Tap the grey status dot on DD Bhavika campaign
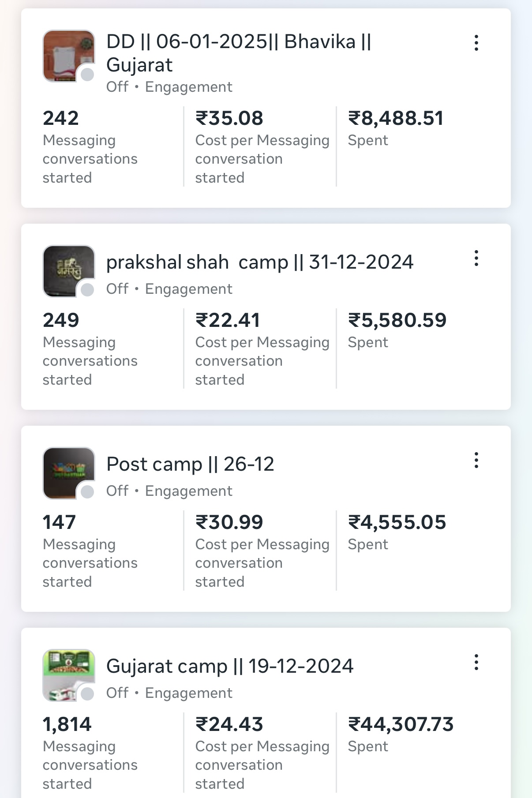Viewport: 532px width, 798px height. pyautogui.click(x=87, y=75)
